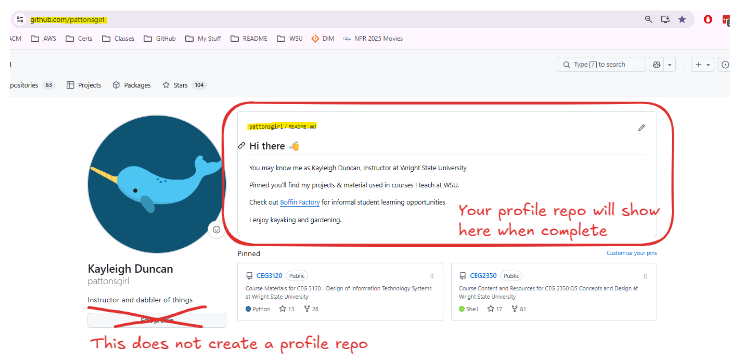Switch to the Stars tab
This screenshot has height=364, width=739.
pos(184,85)
